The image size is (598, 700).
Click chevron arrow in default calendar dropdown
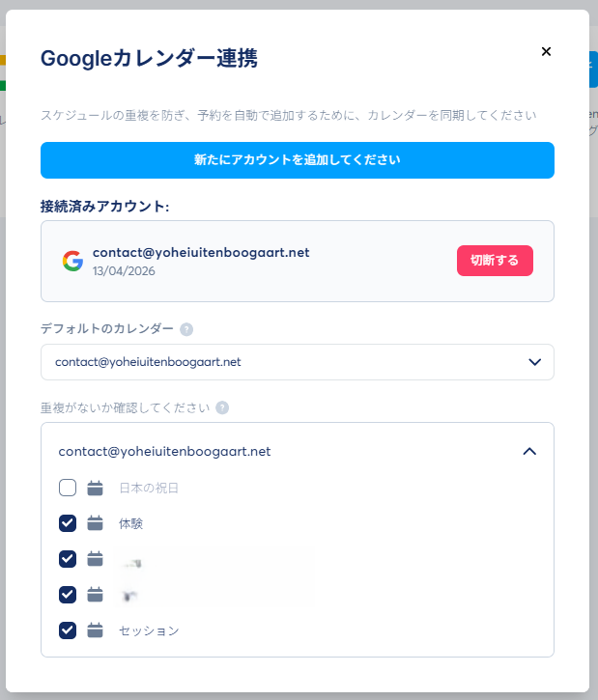coord(534,362)
